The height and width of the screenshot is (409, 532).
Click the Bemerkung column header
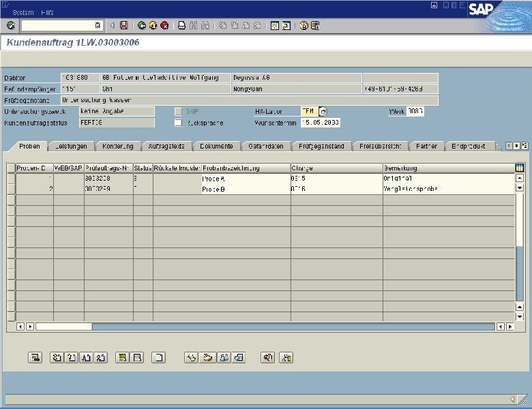(449, 168)
